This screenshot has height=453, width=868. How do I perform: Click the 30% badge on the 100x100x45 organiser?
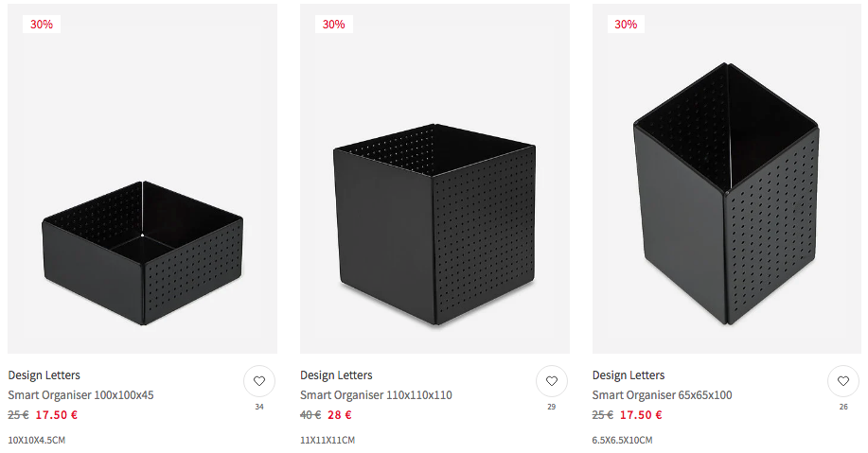pyautogui.click(x=42, y=25)
